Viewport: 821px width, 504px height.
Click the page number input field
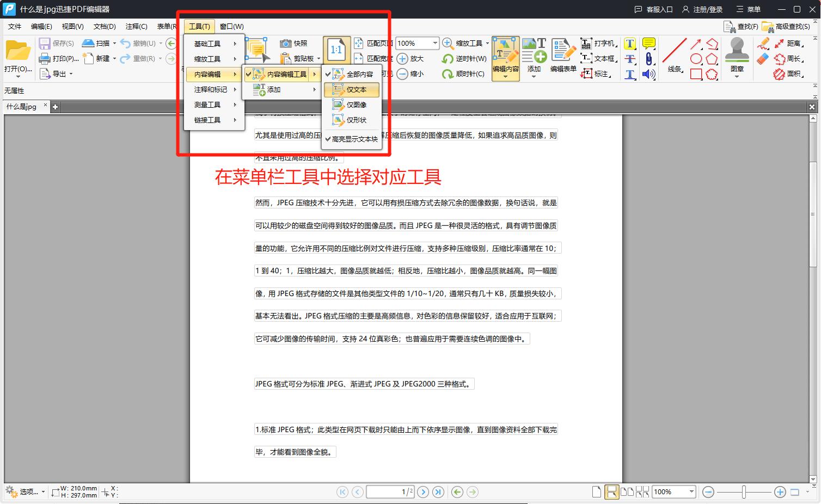tap(390, 491)
